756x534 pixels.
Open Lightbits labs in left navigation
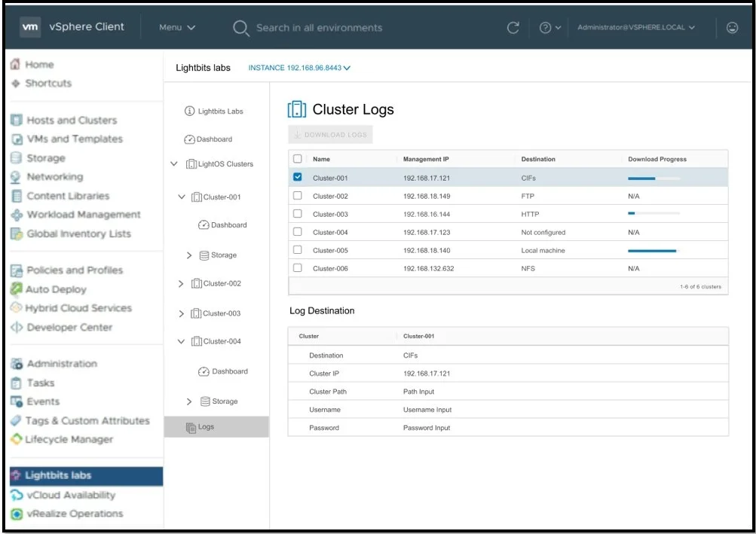(x=87, y=476)
